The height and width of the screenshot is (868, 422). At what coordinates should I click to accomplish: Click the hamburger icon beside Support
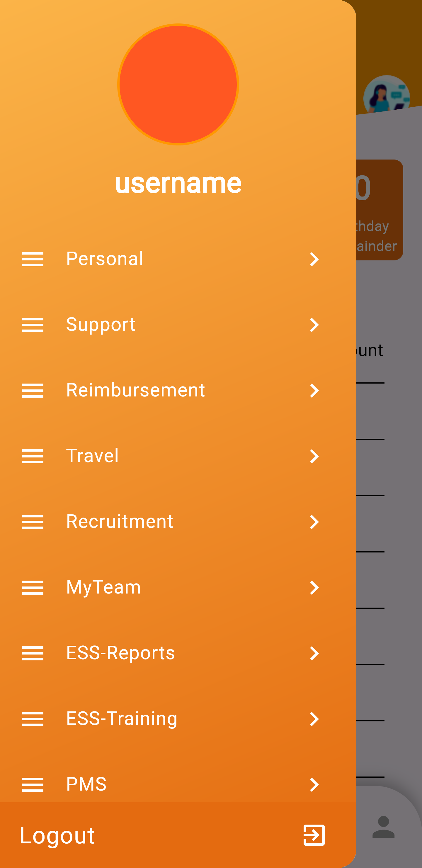33,325
